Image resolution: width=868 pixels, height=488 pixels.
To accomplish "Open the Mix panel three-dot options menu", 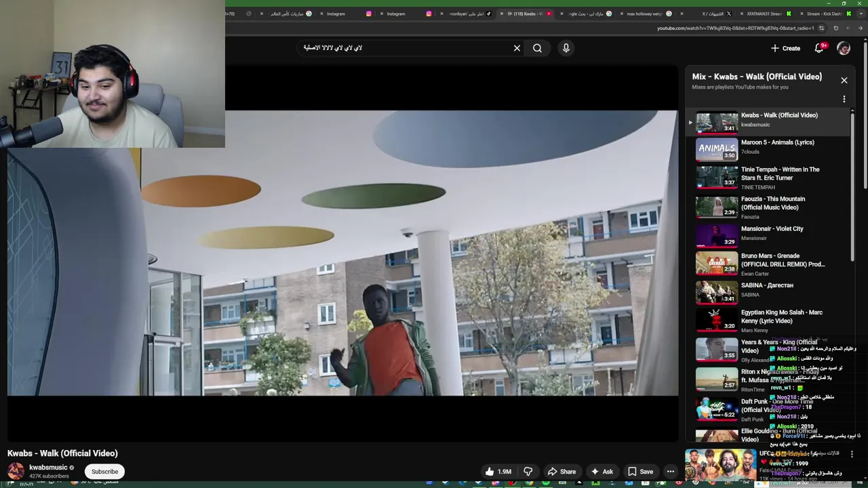I will click(844, 99).
